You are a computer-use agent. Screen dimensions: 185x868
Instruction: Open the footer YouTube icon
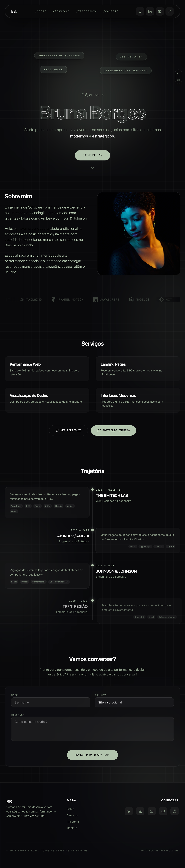[163, 811]
